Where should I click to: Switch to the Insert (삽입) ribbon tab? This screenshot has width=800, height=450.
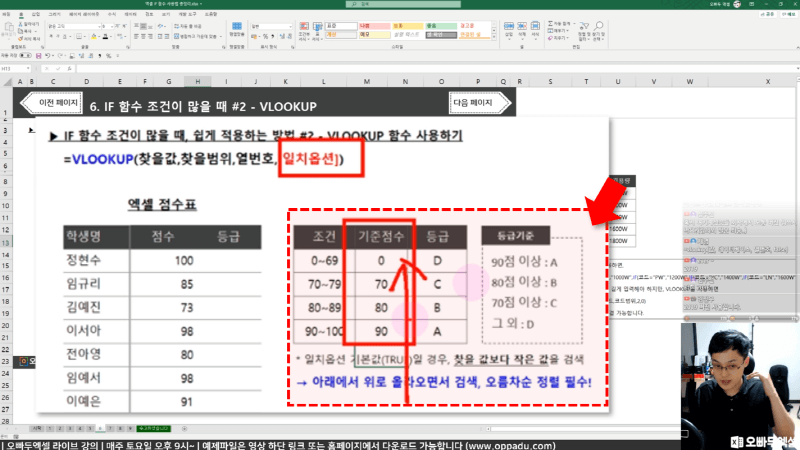point(36,14)
